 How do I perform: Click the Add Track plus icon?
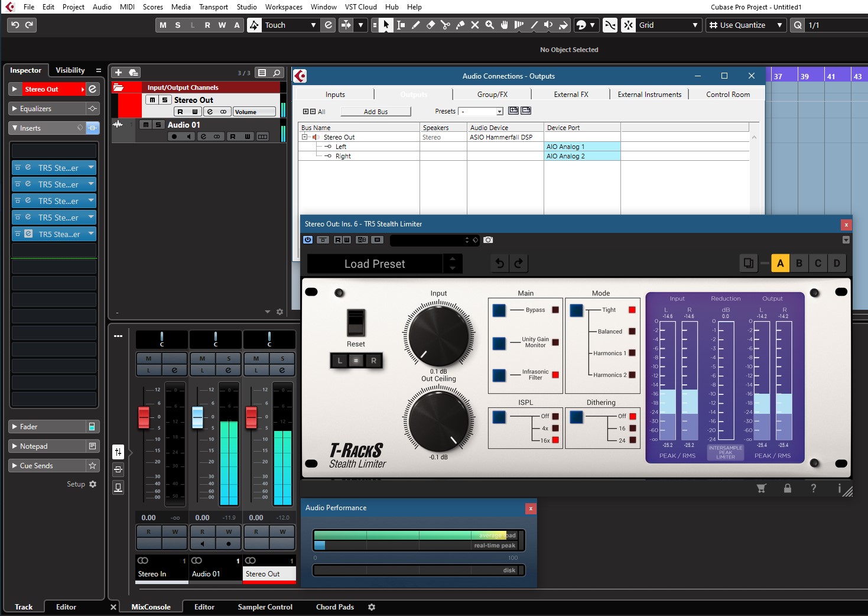pyautogui.click(x=118, y=72)
